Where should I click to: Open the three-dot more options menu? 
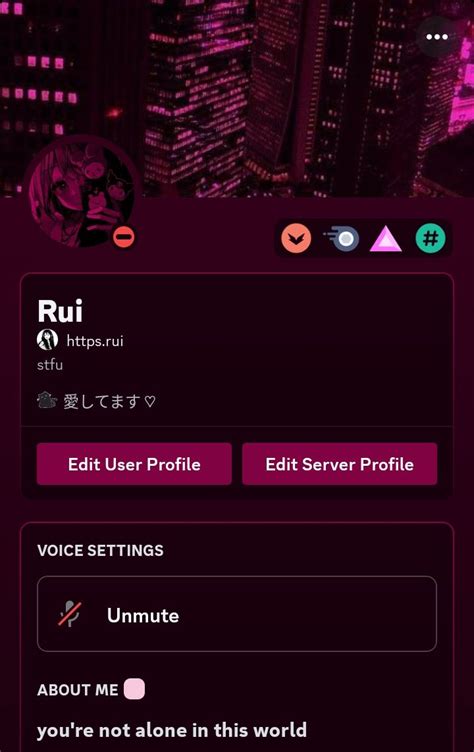click(x=437, y=37)
